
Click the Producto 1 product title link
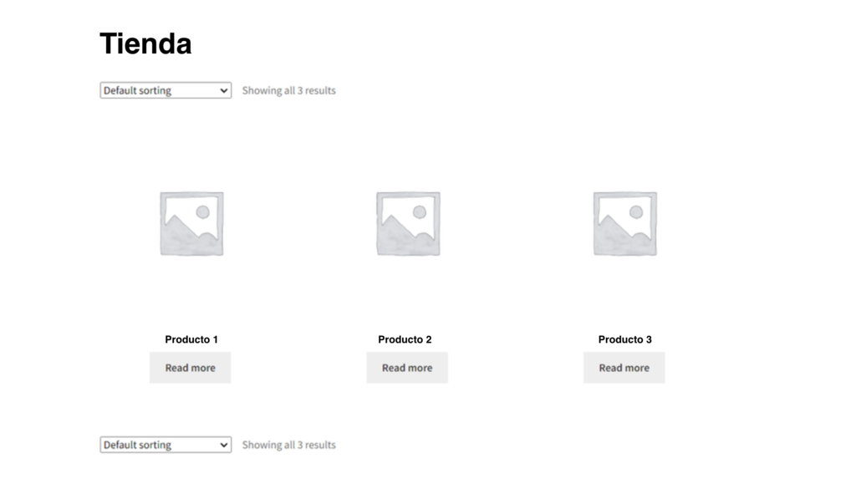pyautogui.click(x=191, y=339)
